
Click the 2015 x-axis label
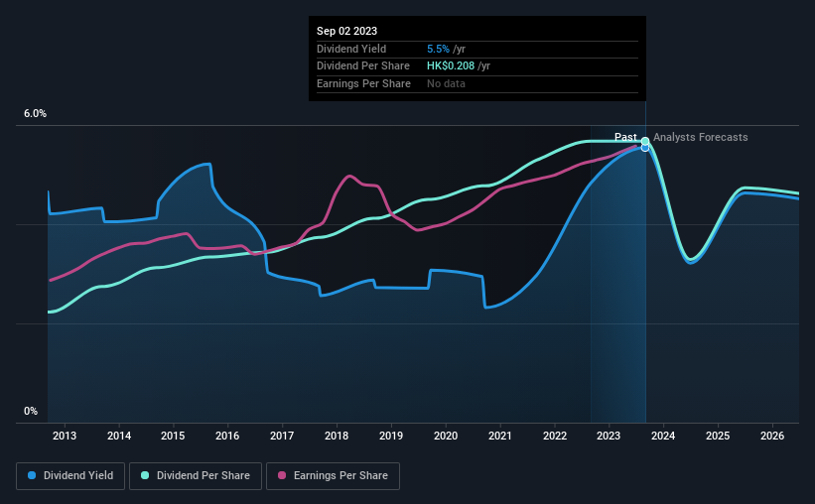pos(173,436)
